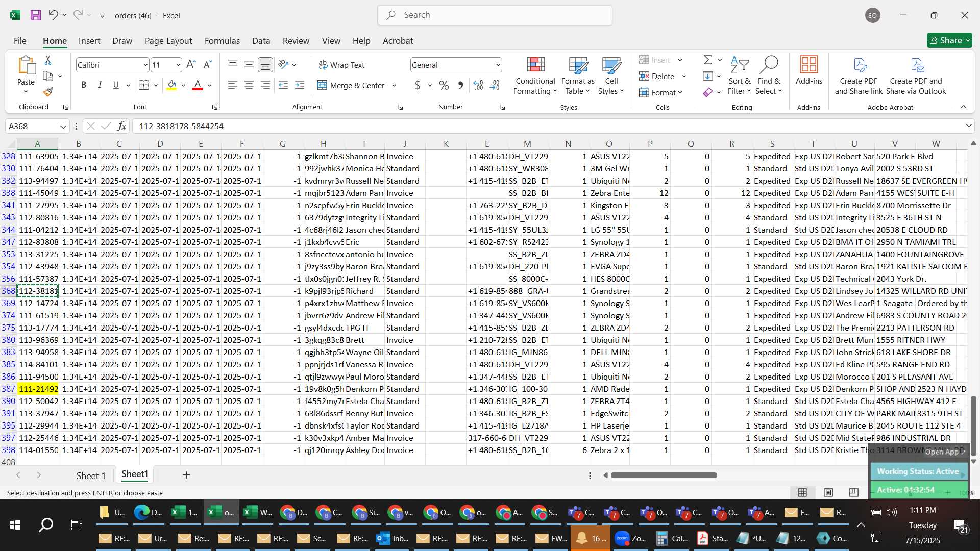Apply Accounting dollar format
This screenshot has width=980, height=551.
[x=418, y=85]
